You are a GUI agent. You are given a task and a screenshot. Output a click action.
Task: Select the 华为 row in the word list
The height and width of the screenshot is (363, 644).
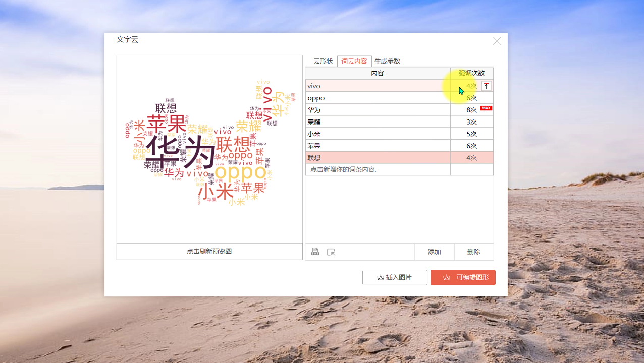pos(399,110)
